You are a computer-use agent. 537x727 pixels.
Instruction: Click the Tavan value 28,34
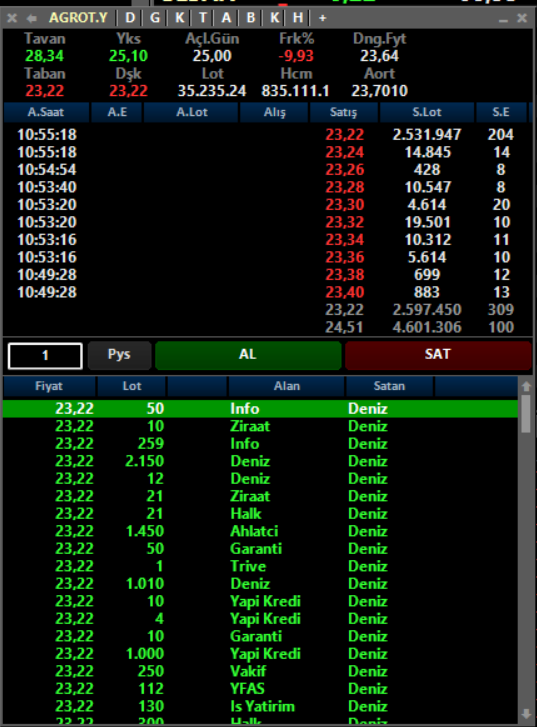[x=45, y=56]
